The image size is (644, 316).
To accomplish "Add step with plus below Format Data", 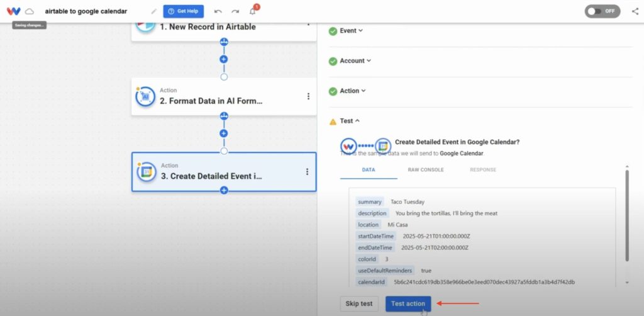I will coord(223,133).
